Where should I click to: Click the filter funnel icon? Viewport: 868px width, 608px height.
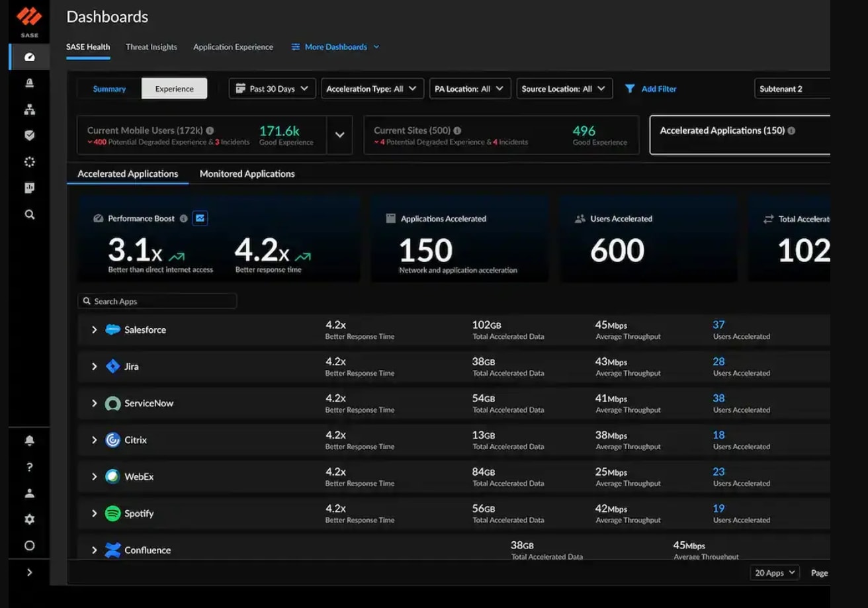(630, 89)
